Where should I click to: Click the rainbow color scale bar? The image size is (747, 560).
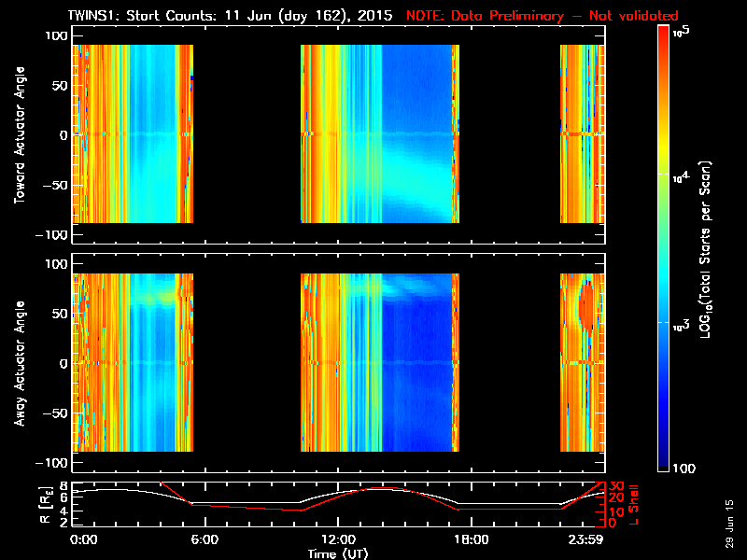(663, 248)
